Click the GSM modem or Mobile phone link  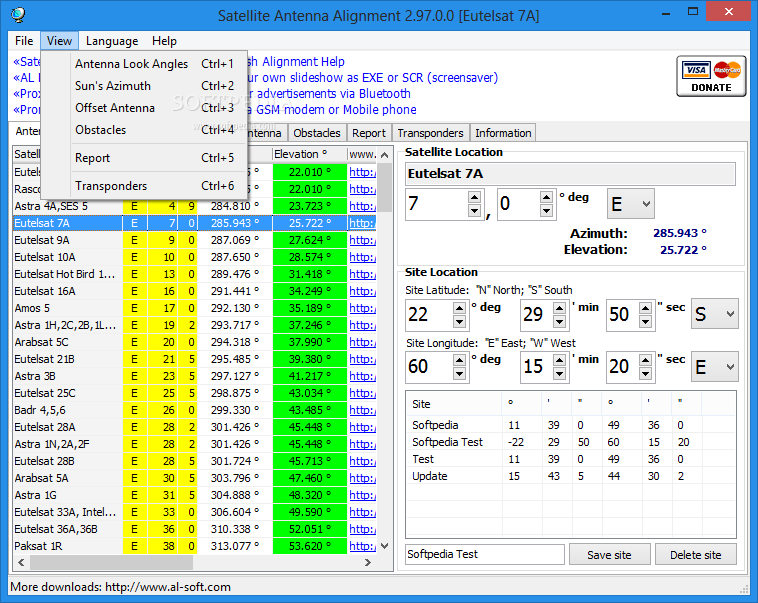(x=332, y=110)
